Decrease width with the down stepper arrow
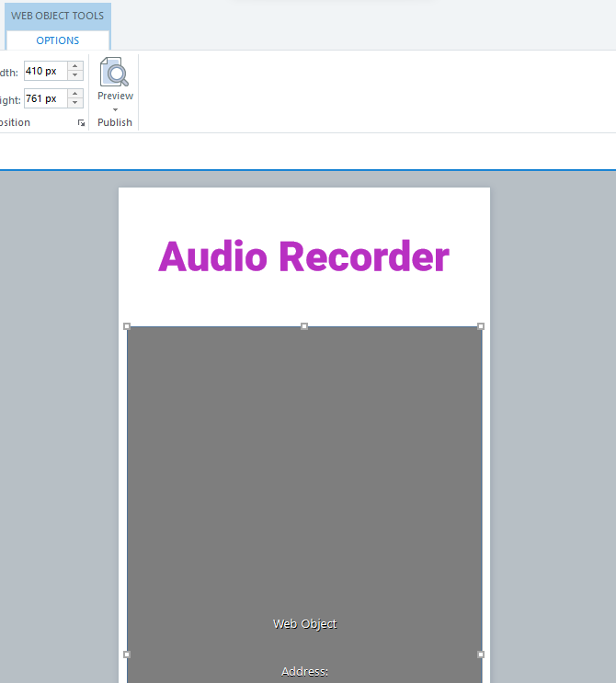 point(74,75)
